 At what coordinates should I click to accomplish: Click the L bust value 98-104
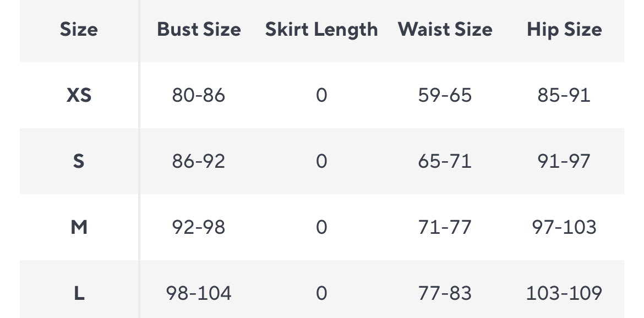point(199,293)
